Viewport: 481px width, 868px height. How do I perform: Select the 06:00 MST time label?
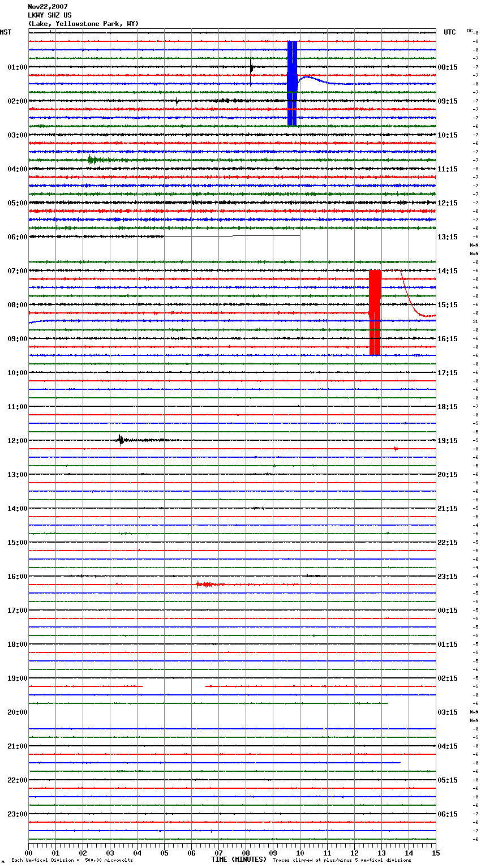[x=18, y=237]
